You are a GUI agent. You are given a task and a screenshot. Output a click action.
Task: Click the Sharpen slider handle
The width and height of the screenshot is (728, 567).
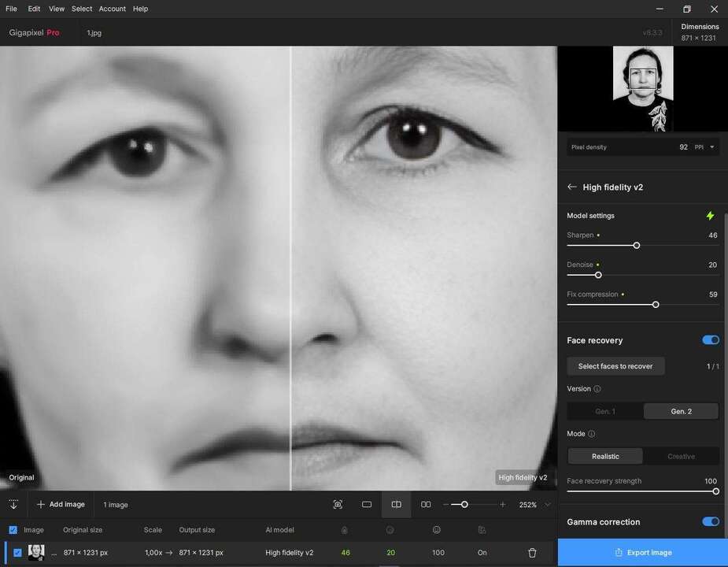tap(637, 246)
